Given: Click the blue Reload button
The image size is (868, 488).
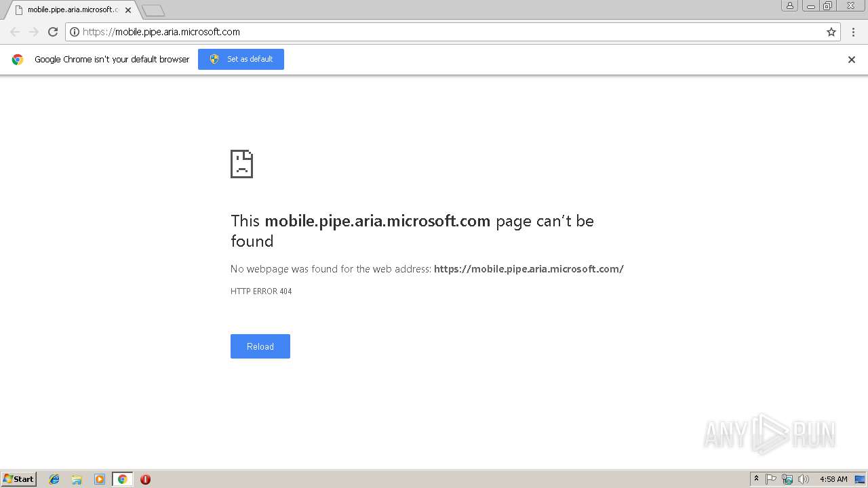Looking at the screenshot, I should pos(260,346).
